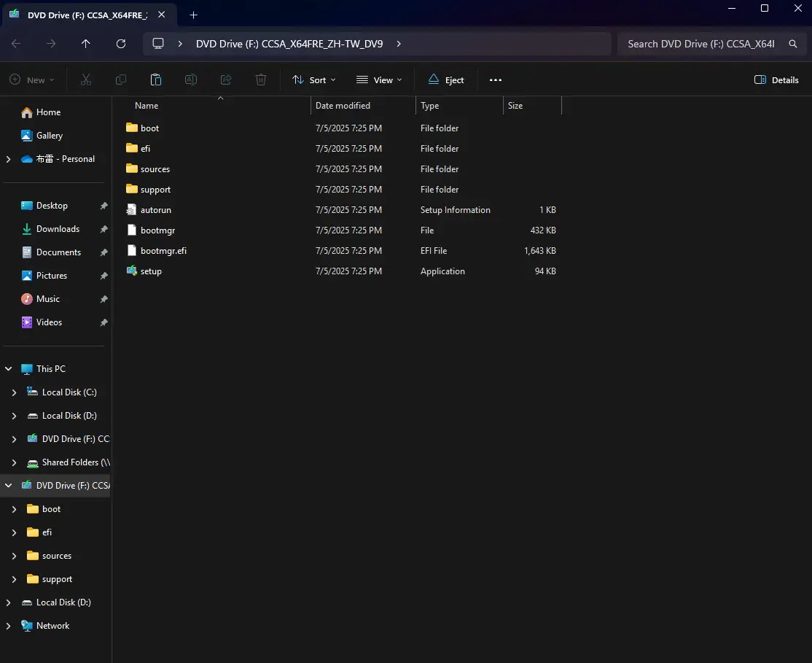This screenshot has width=812, height=663.
Task: Click the This PC monitor icon in address bar
Action: [x=158, y=44]
